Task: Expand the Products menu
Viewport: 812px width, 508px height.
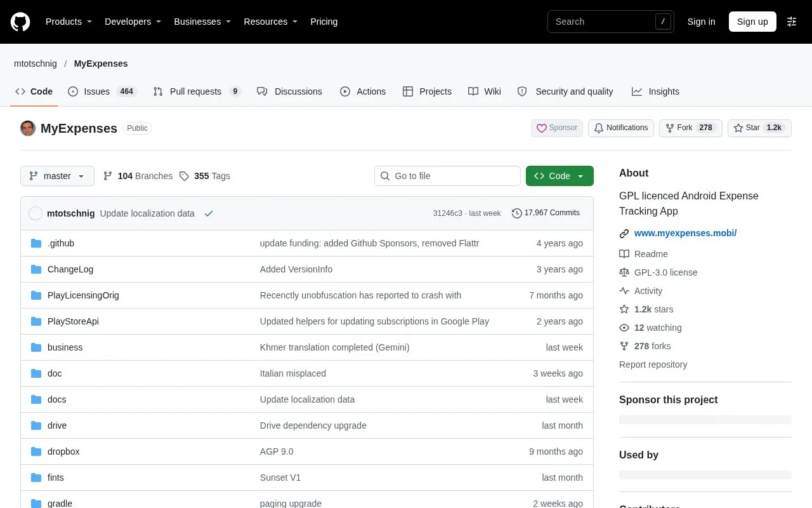Action: 69,22
